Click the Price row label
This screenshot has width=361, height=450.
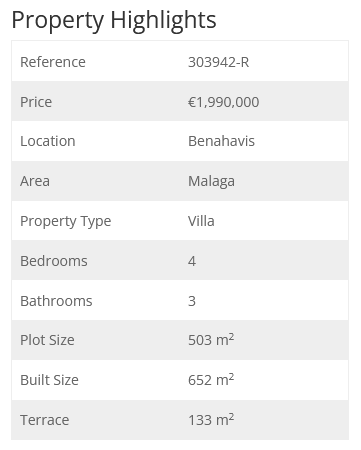(36, 102)
